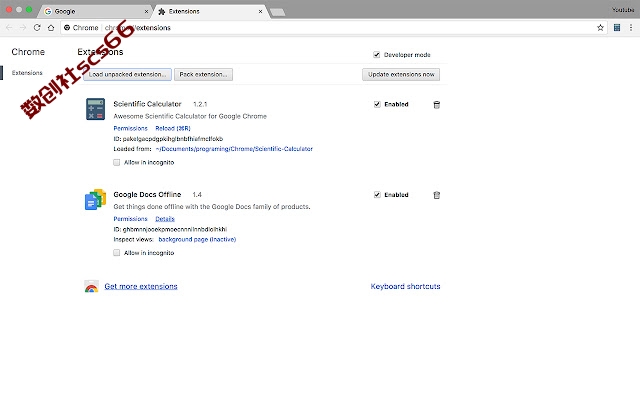Open the Scientific-Calculator loaded-from path link
This screenshot has width=640, height=400.
click(234, 149)
